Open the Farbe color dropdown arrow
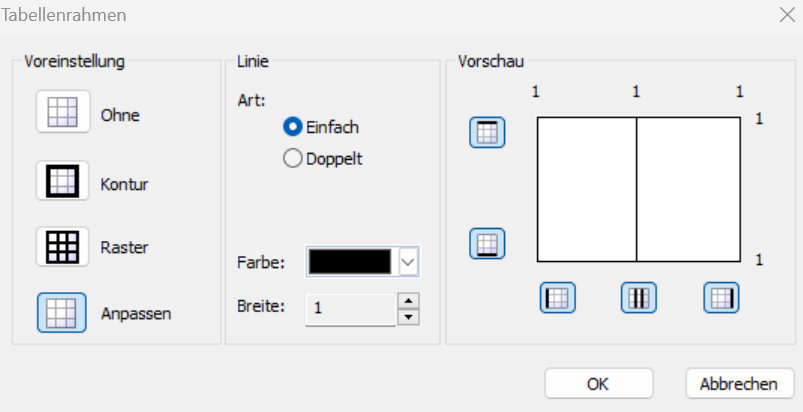Viewport: 803px width, 412px height. pos(408,262)
